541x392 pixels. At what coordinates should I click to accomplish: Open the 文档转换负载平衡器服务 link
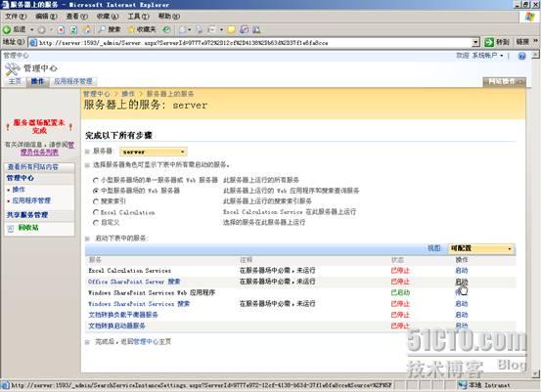(123, 315)
